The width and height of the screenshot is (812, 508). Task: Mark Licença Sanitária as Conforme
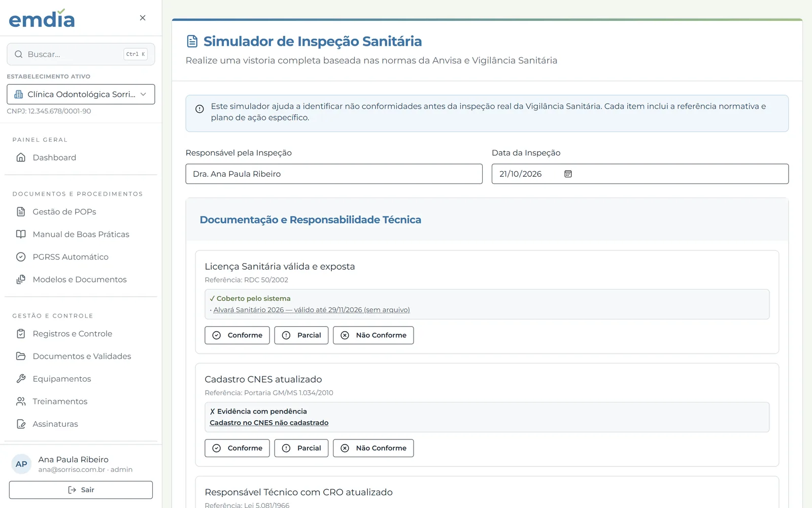click(237, 335)
